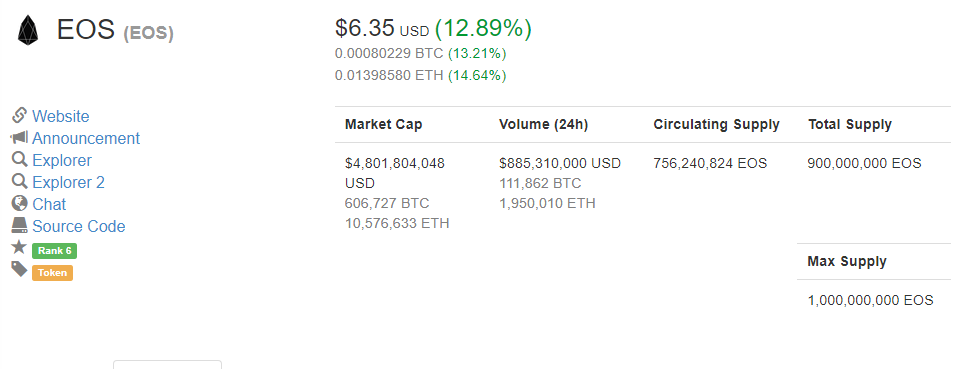The width and height of the screenshot is (973, 369).
Task: Click the megaphone icon beside Announcement
Action: (x=19, y=137)
